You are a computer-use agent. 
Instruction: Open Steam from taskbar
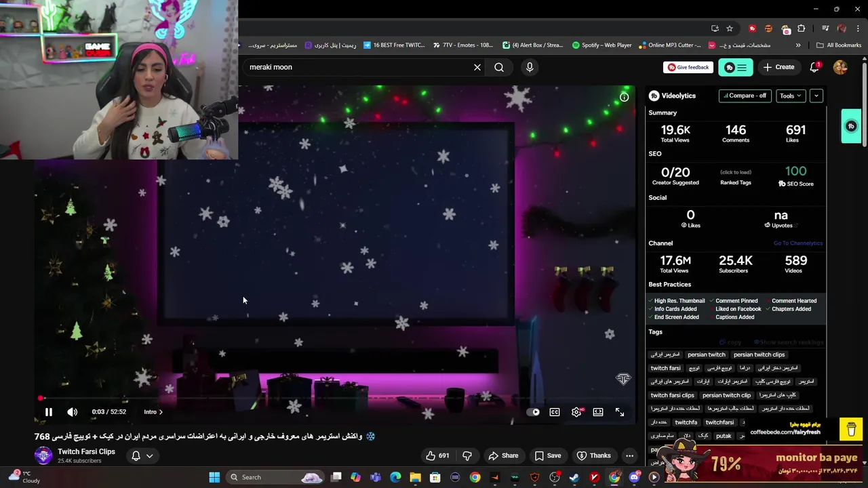574,477
